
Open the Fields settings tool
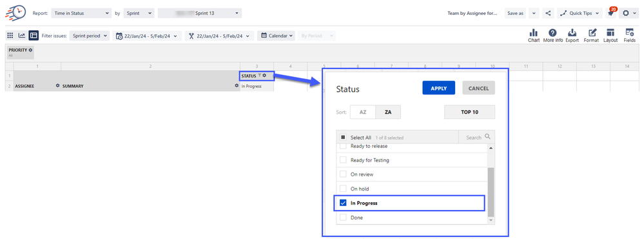(629, 36)
